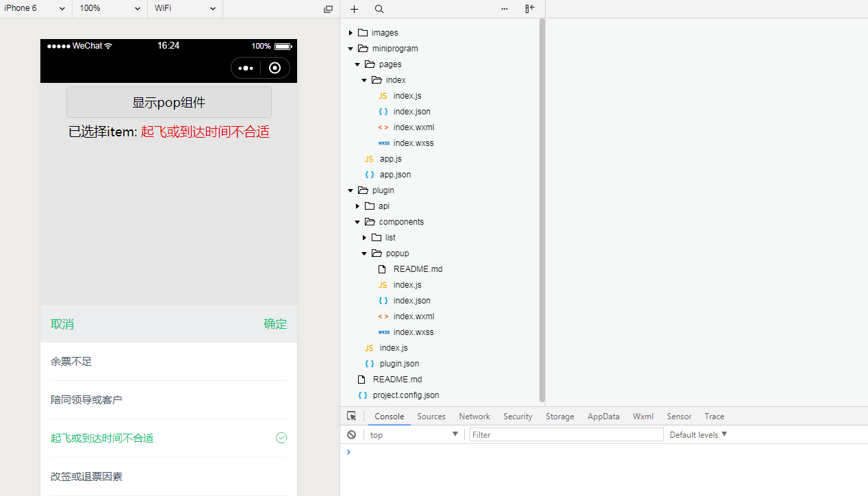Tap 确定 to confirm the picker selection
The image size is (868, 496).
(x=275, y=323)
